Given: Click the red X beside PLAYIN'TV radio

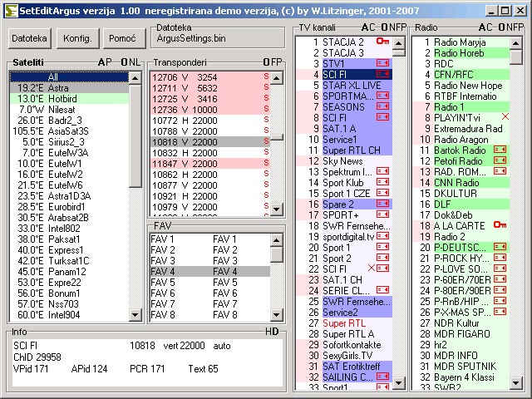Looking at the screenshot, I should (505, 117).
